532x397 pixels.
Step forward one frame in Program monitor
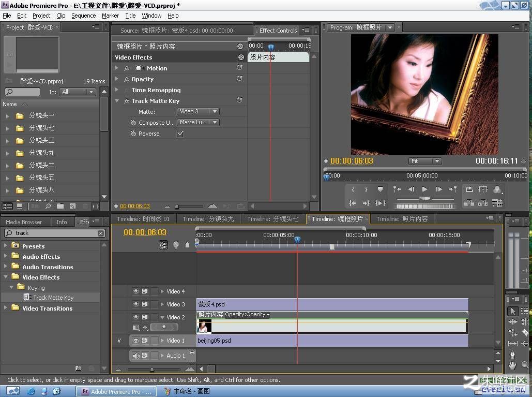point(439,189)
